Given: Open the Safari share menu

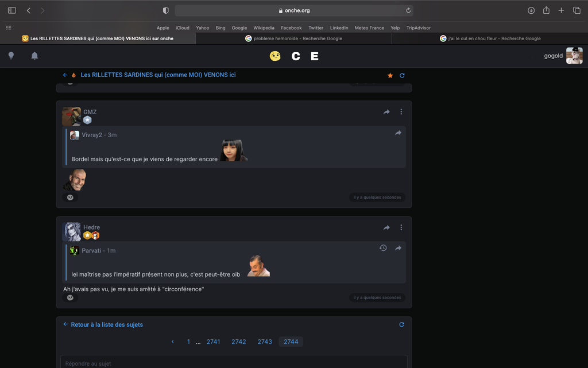Looking at the screenshot, I should tap(547, 10).
